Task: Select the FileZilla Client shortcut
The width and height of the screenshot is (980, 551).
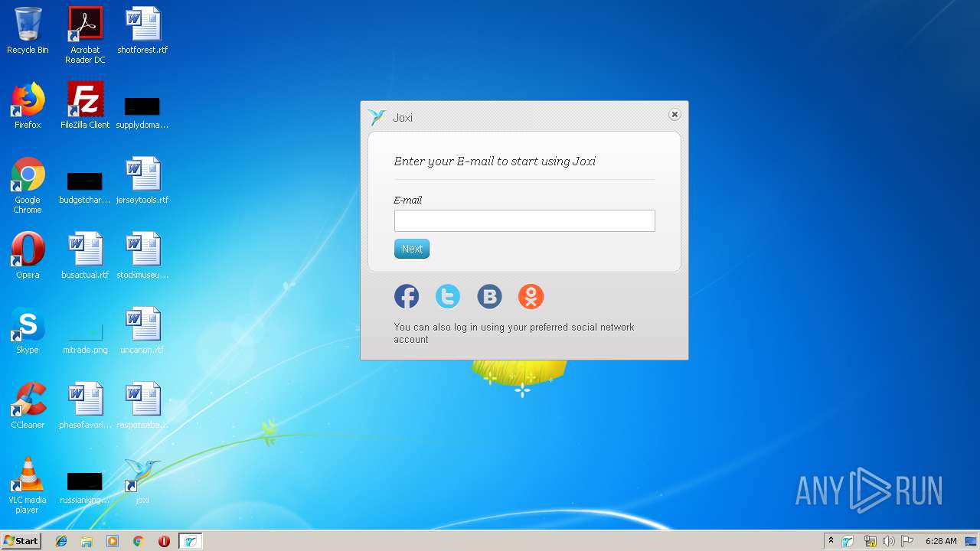Action: [85, 106]
